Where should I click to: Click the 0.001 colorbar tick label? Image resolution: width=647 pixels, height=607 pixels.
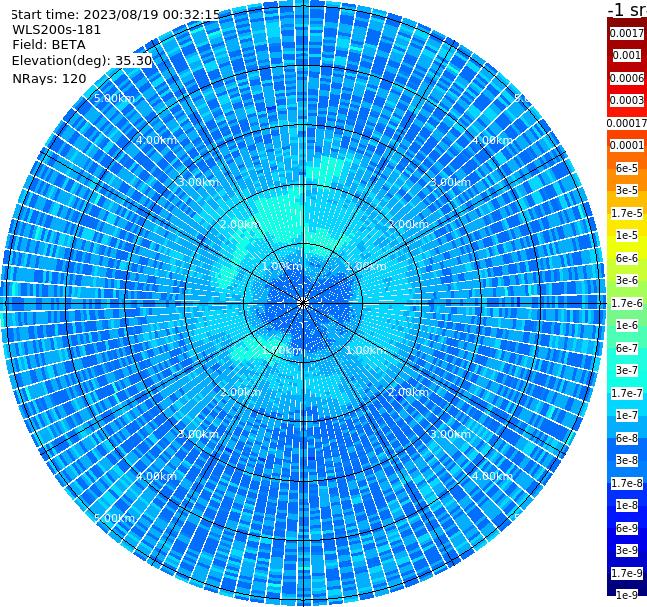627,55
